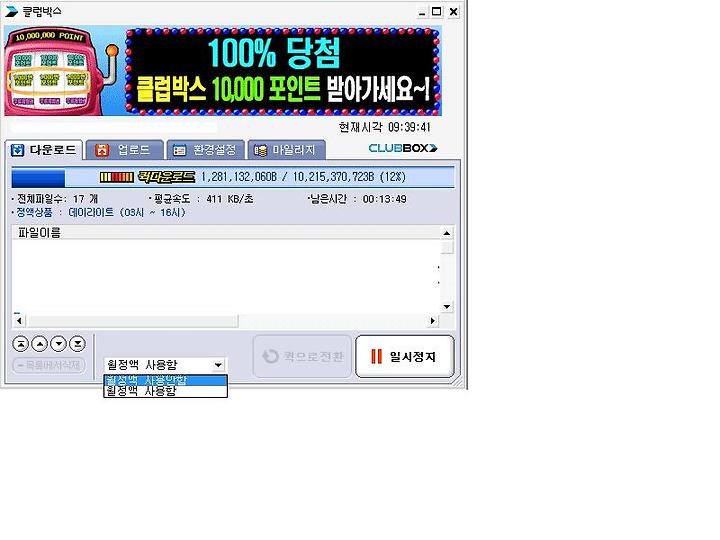This screenshot has width=720, height=540.
Task: Click the download progress bar
Action: [x=233, y=177]
